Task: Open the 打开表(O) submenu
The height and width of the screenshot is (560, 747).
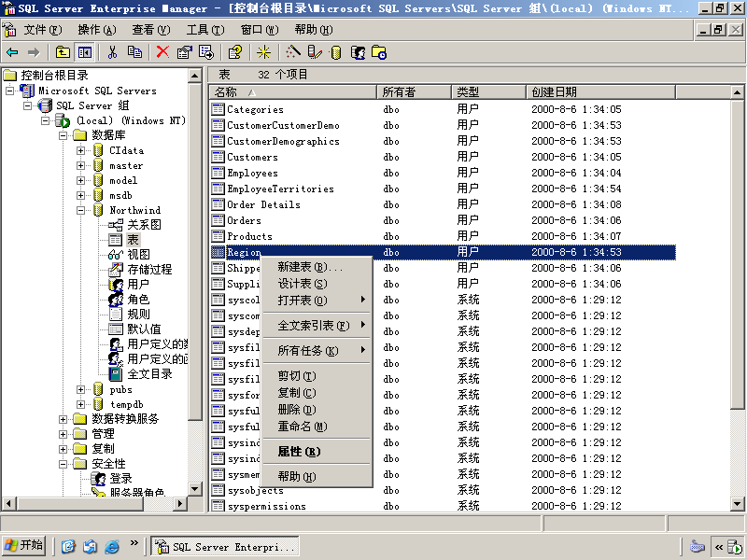Action: click(317, 301)
